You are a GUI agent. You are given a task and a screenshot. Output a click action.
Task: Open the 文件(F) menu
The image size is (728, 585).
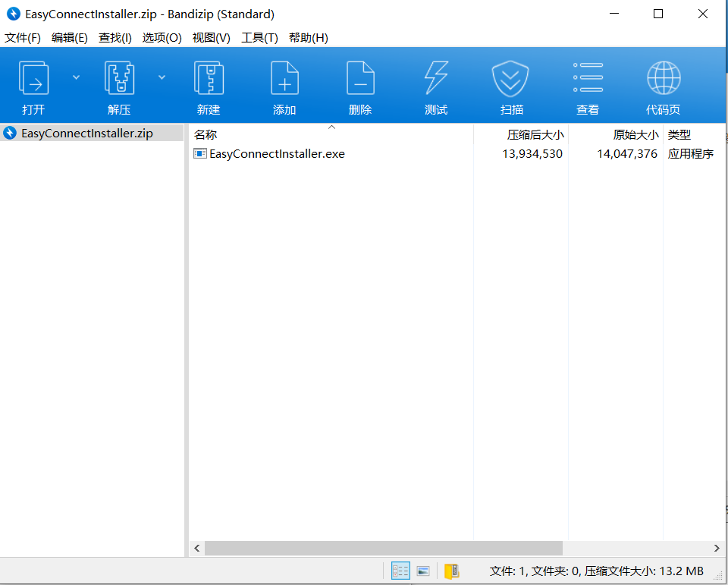pos(23,38)
